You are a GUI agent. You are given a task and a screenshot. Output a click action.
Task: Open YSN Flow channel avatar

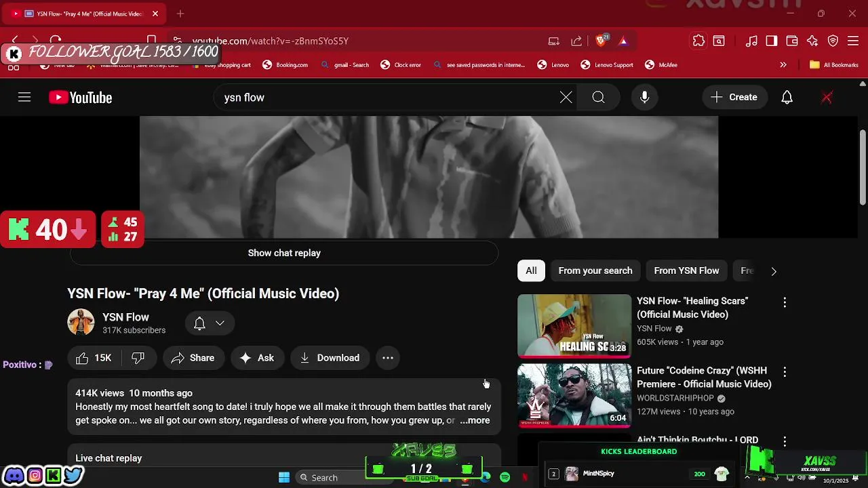(x=81, y=323)
